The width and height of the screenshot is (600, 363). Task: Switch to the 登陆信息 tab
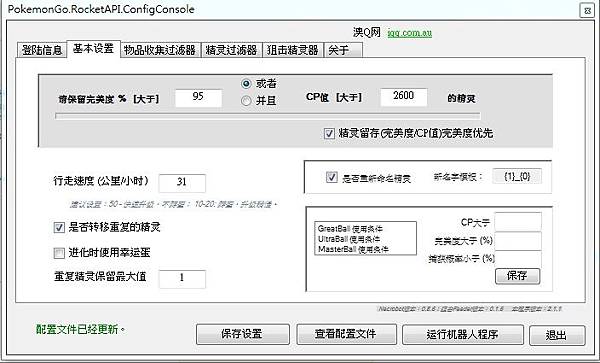[x=42, y=50]
